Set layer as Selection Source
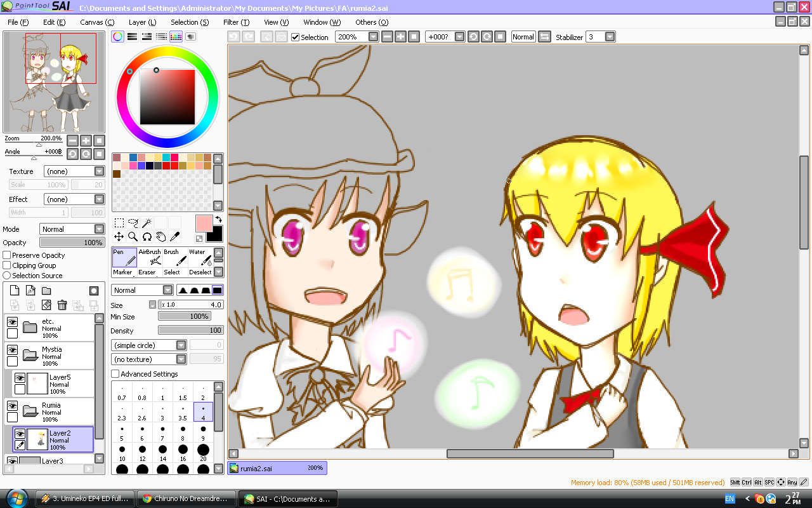The image size is (812, 508). tap(7, 276)
